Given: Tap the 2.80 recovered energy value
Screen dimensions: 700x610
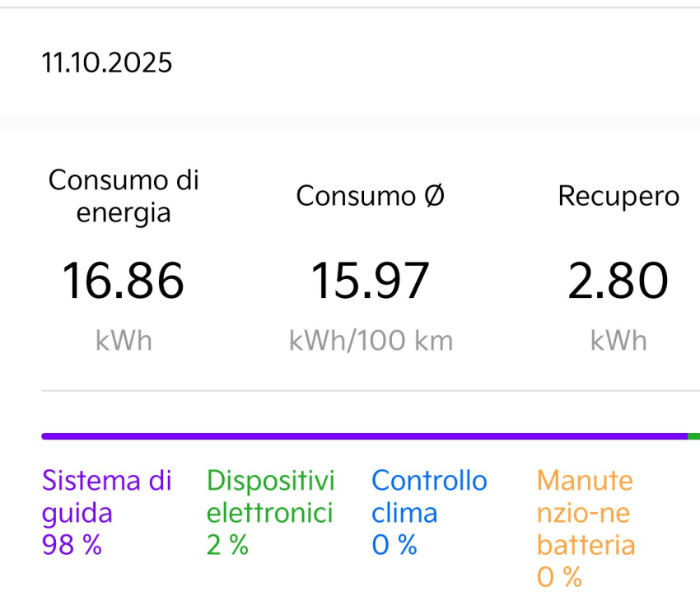Looking at the screenshot, I should tap(618, 280).
